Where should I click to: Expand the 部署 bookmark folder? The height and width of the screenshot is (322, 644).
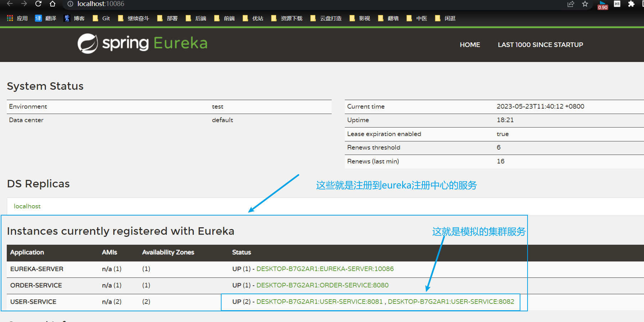pos(167,18)
